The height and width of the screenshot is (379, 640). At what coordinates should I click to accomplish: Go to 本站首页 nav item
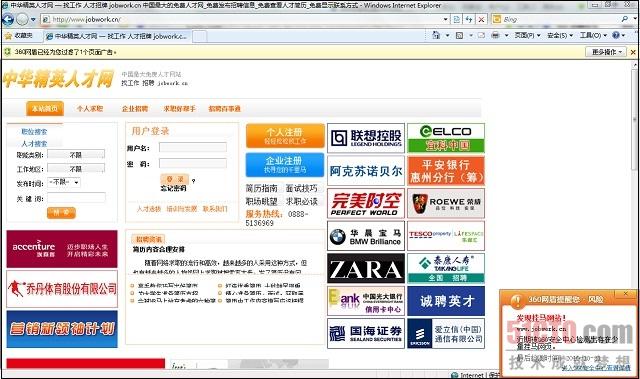pos(45,109)
